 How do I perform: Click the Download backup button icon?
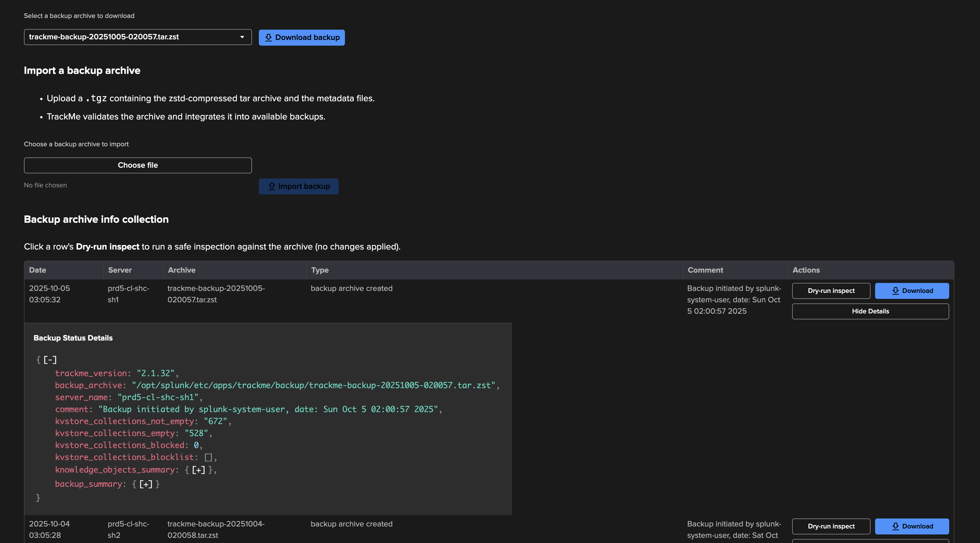pyautogui.click(x=268, y=37)
